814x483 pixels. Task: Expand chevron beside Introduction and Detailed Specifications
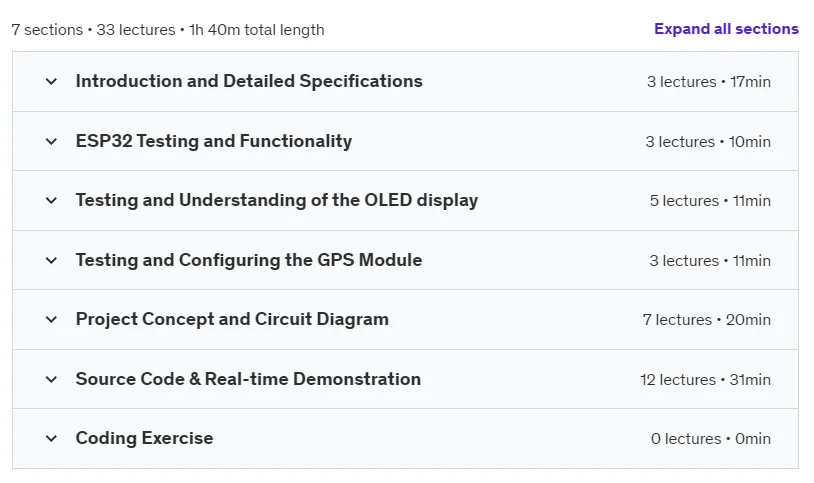[x=51, y=82]
